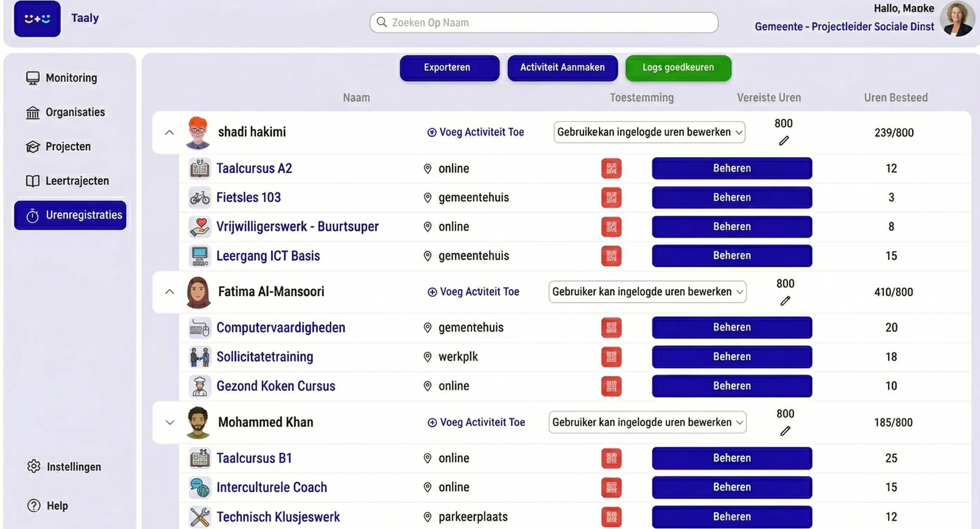
Task: Add activity for shadi hakimi
Action: [476, 132]
